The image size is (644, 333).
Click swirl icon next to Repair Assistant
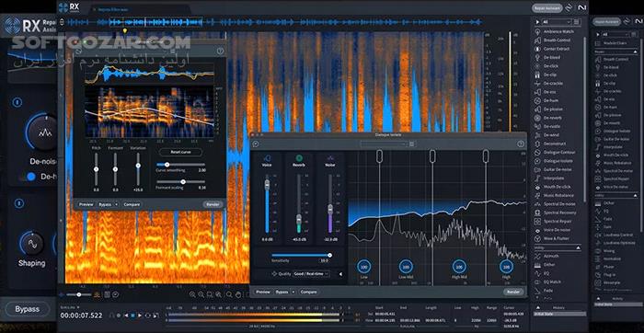click(x=569, y=7)
